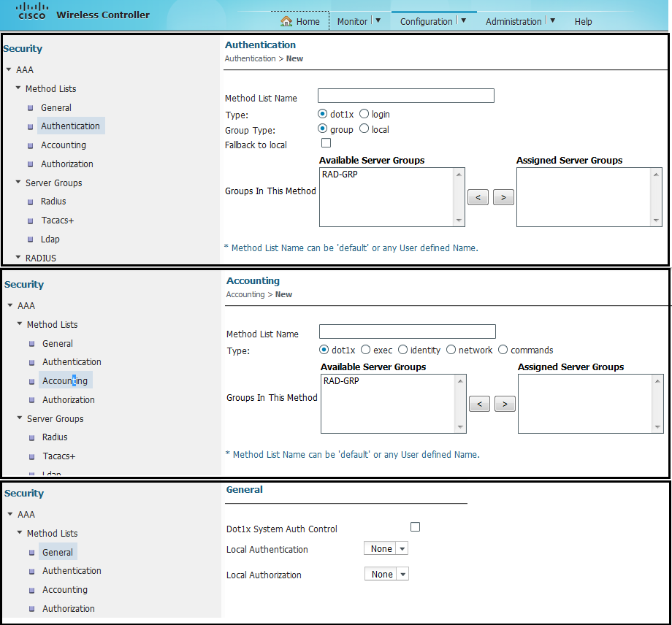Tick the Dot1x System Auth Control checkbox
The image size is (672, 625).
(415, 526)
